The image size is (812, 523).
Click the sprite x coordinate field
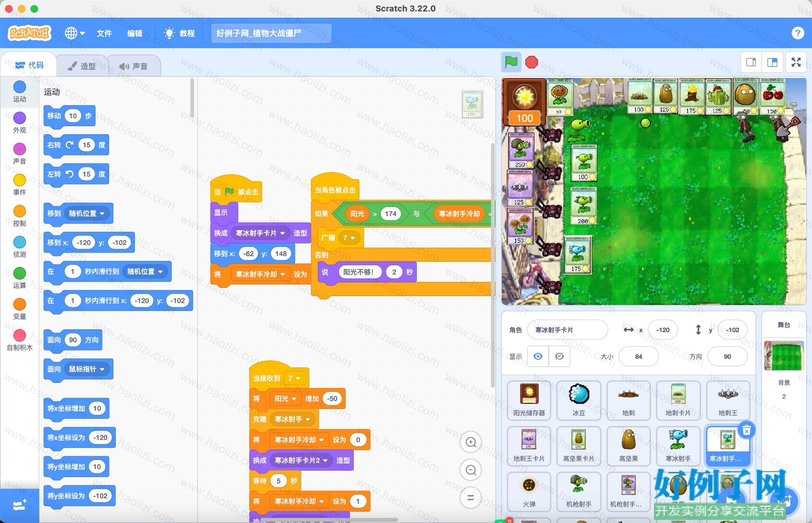tap(663, 330)
